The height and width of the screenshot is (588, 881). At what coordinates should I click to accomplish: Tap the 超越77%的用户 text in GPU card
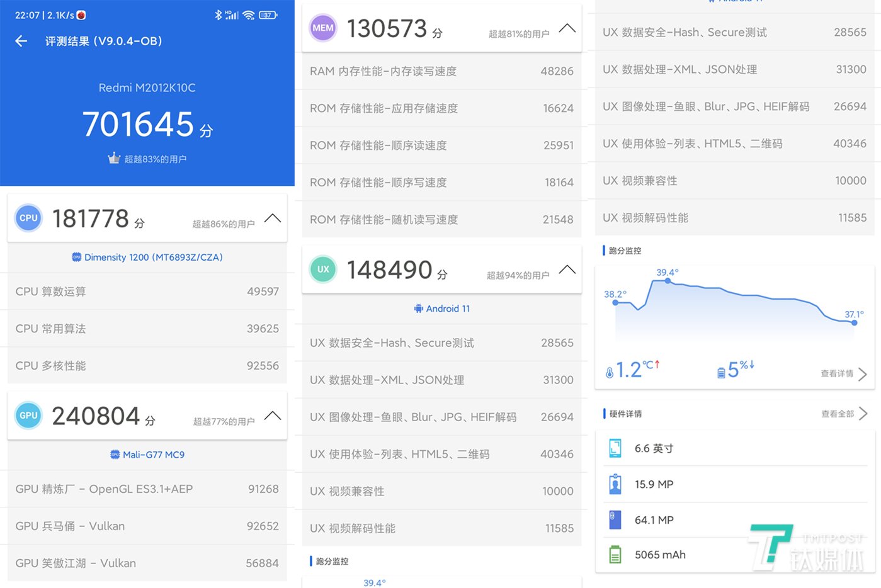224,422
